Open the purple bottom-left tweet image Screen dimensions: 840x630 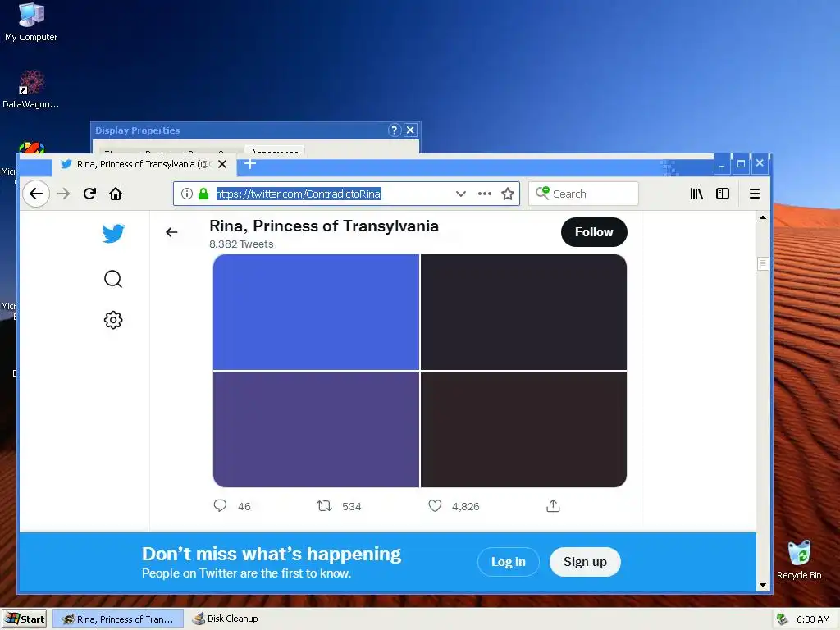point(316,429)
